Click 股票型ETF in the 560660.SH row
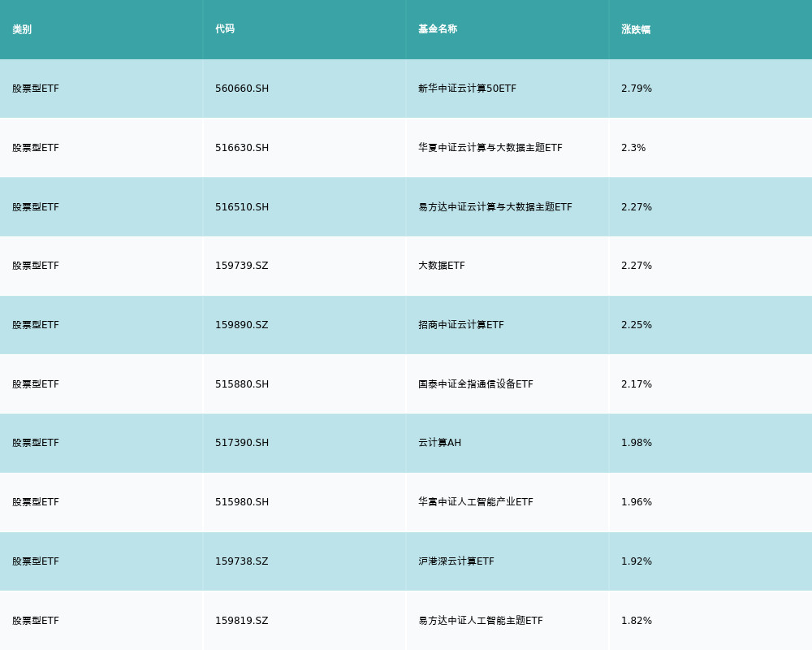 point(36,89)
